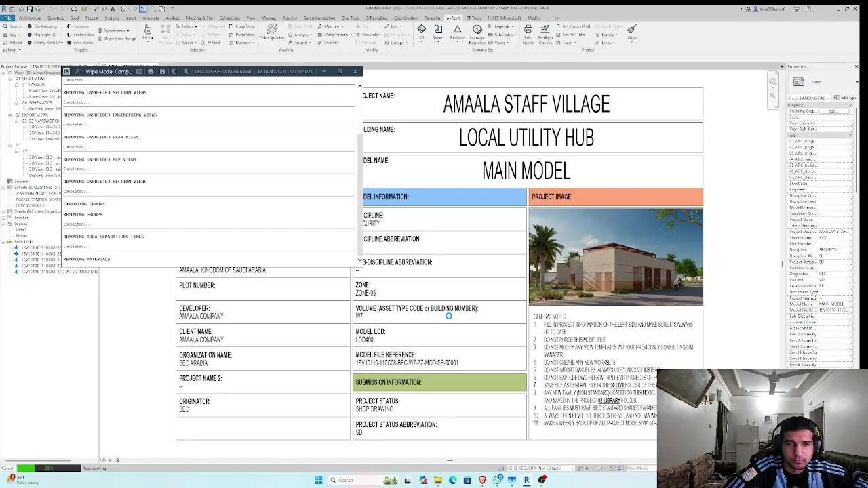Collapse 01-SHEET VIEWS in Project Browser
The height and width of the screenshot is (488, 868).
pyautogui.click(x=10, y=79)
